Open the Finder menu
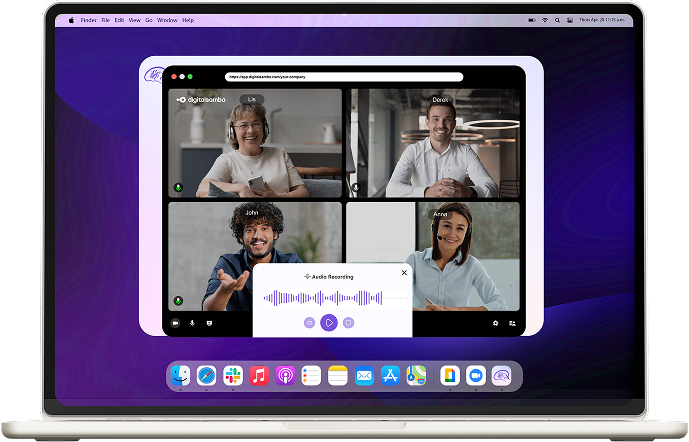Image resolution: width=689 pixels, height=442 pixels. click(x=89, y=20)
